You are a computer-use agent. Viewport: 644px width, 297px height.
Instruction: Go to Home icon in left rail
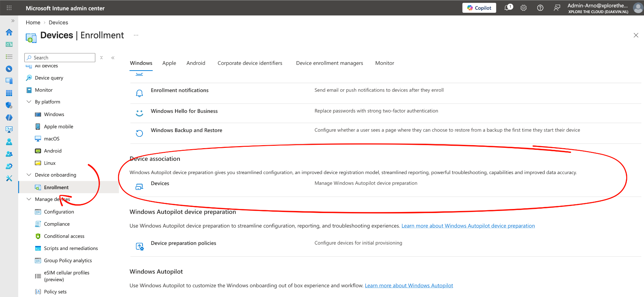9,32
